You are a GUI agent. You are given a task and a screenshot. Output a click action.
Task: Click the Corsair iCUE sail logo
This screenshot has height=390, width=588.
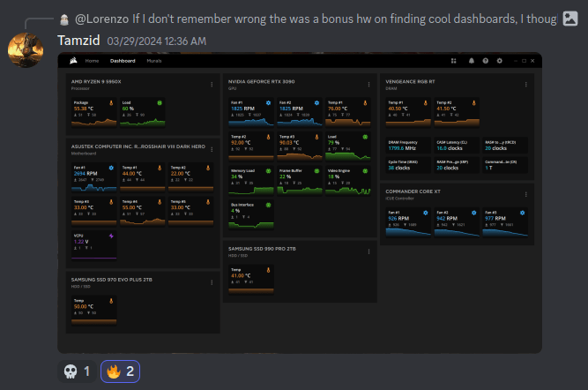73,60
